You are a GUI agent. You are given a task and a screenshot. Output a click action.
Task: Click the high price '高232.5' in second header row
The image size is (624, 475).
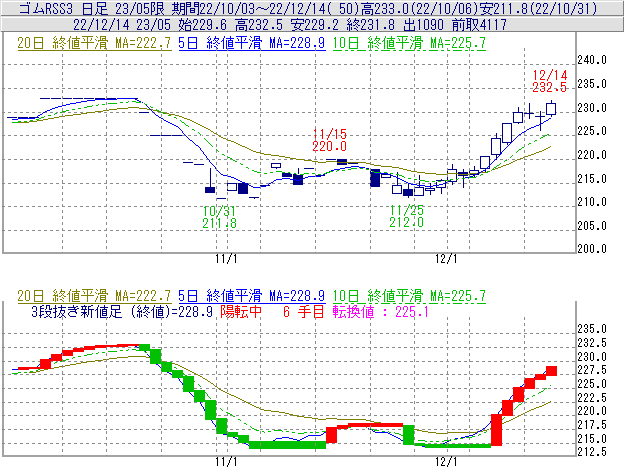coord(259,25)
